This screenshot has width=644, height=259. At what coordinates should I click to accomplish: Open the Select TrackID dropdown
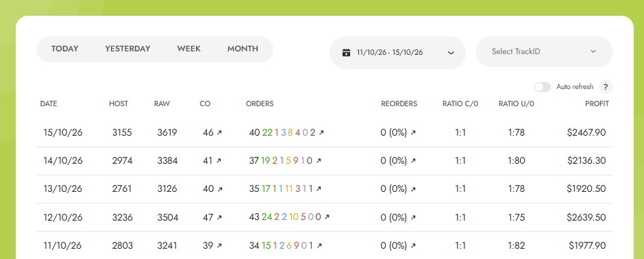544,51
